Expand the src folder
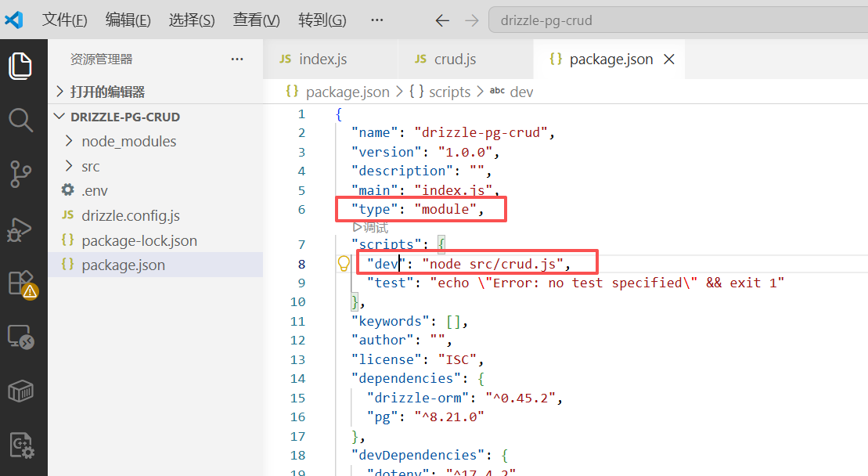This screenshot has width=868, height=476. (x=155, y=167)
